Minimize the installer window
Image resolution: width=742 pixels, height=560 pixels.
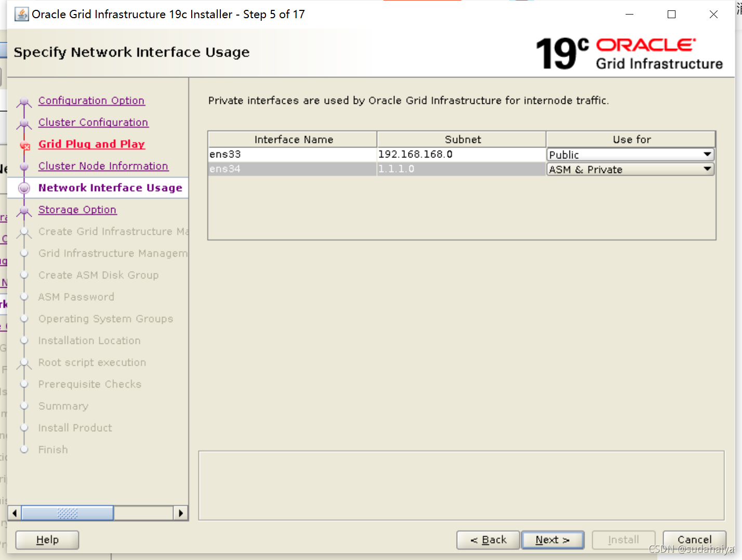[x=629, y=15]
